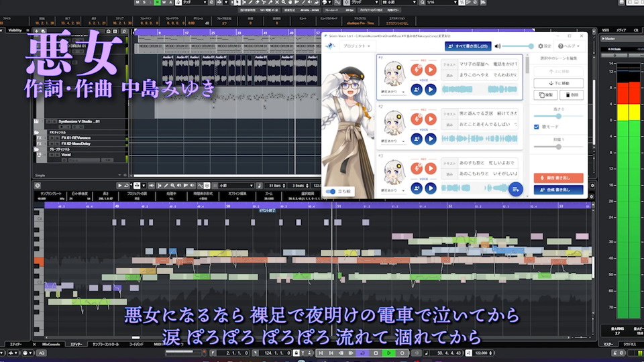The width and height of the screenshot is (644, 362).
Task: Toggle the auto-scroll button in the sample editor toolbar
Action: [137, 186]
